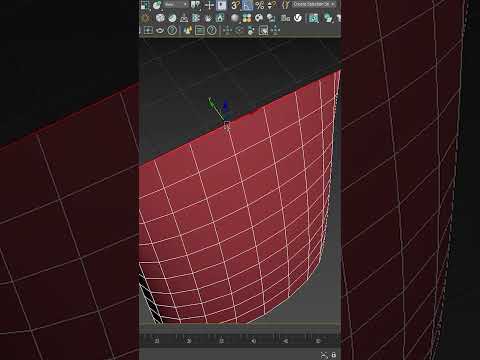The image size is (480, 360).
Task: Click the icon with small text letters
Action: (x=285, y=18)
